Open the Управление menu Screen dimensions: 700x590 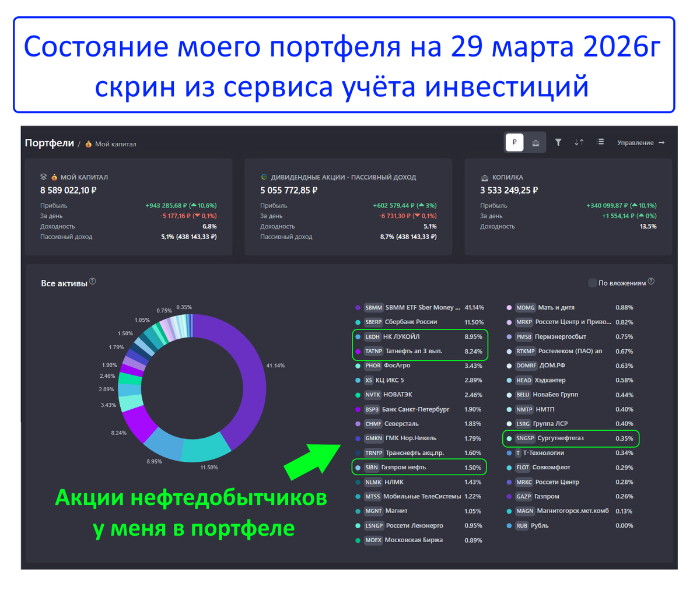(640, 143)
